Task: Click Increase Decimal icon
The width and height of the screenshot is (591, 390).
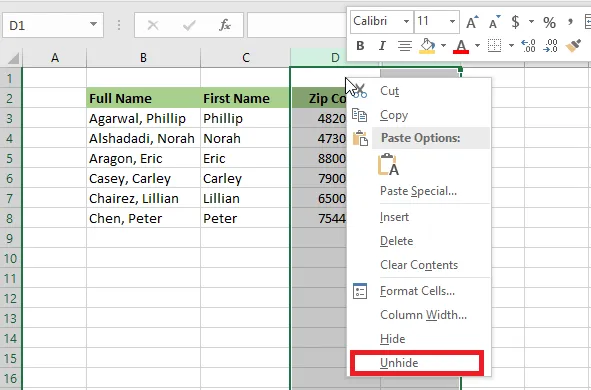Action: 528,46
